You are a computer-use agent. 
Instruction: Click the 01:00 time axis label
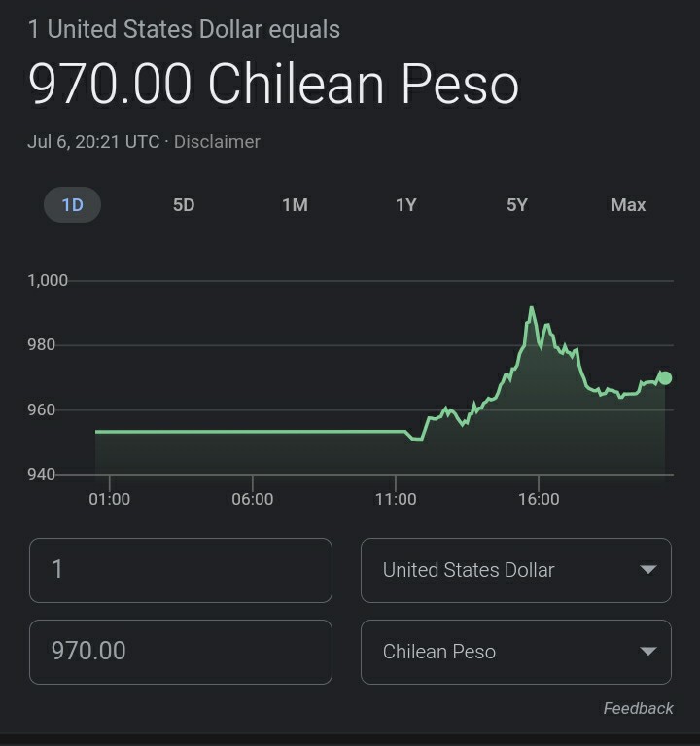coord(109,499)
